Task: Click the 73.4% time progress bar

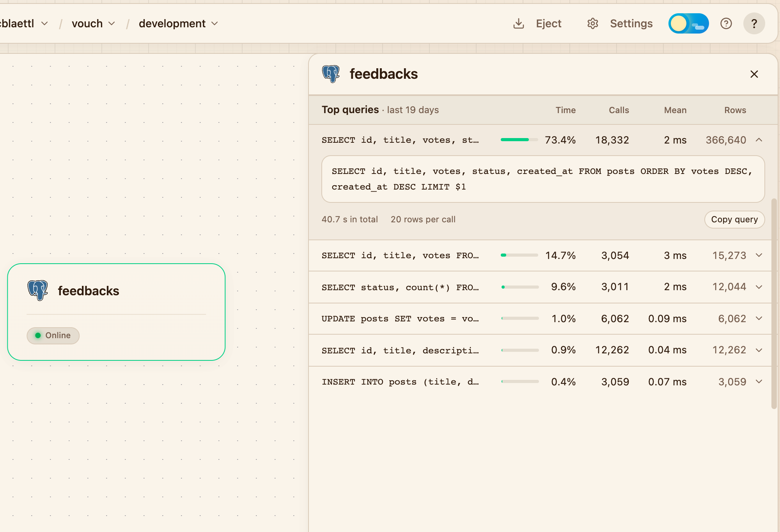Action: coord(519,140)
